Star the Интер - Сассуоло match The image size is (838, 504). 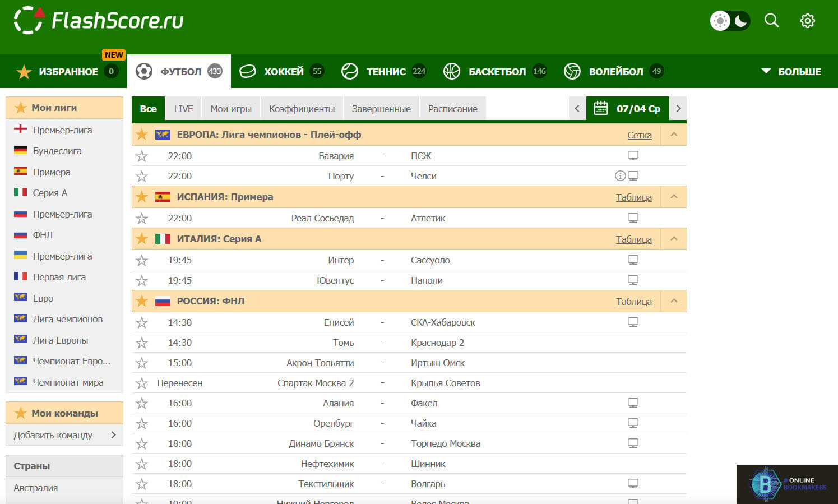point(142,261)
